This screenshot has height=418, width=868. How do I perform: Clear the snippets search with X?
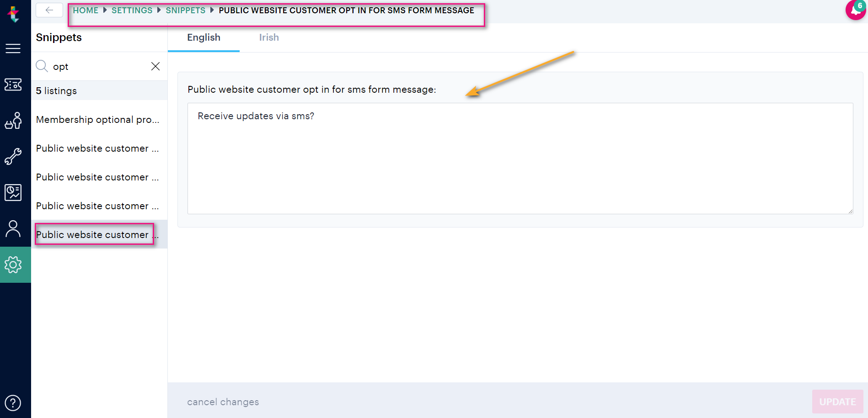pos(155,66)
